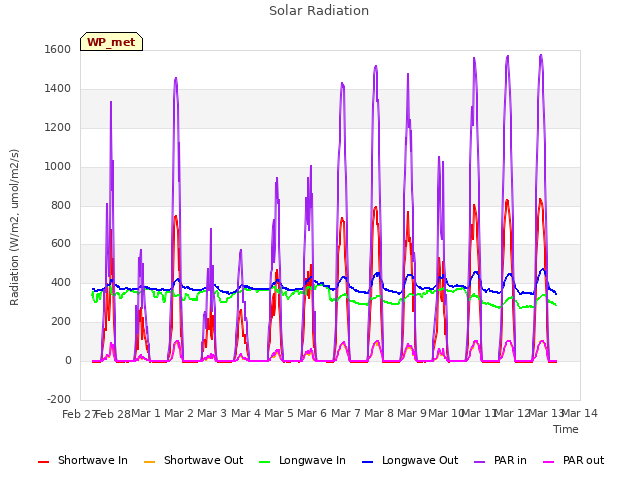Click the green Longwave In legend swatch

[x=265, y=462]
